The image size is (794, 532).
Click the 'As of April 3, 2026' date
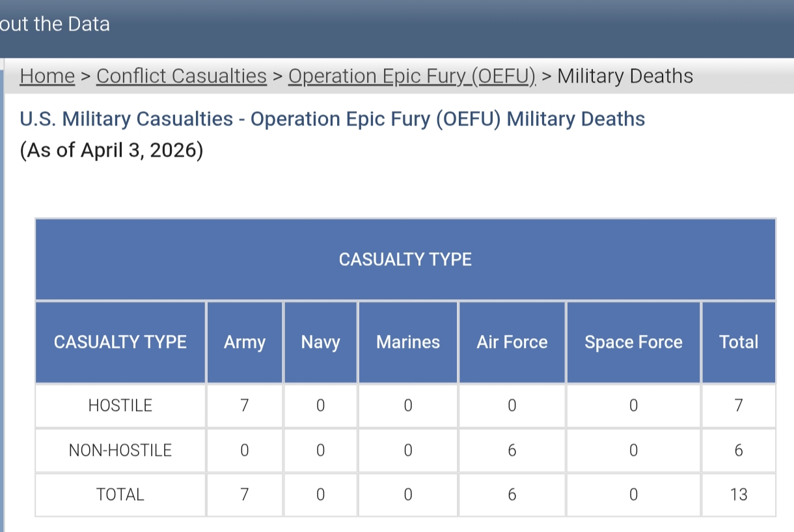tap(111, 150)
